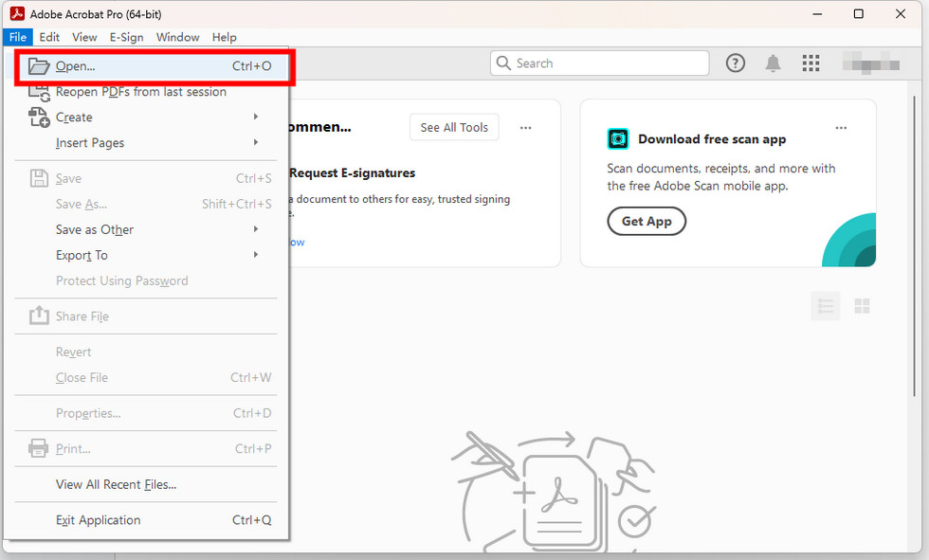929x560 pixels.
Task: Switch to list view of recent files
Action: (x=825, y=306)
